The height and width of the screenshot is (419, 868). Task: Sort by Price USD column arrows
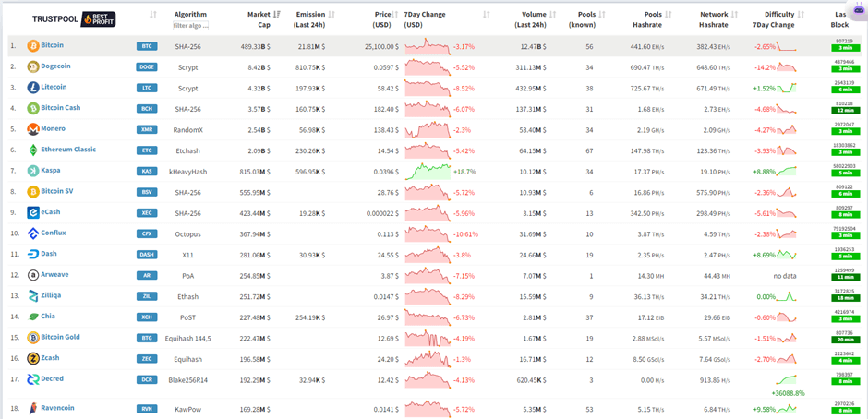click(x=395, y=15)
